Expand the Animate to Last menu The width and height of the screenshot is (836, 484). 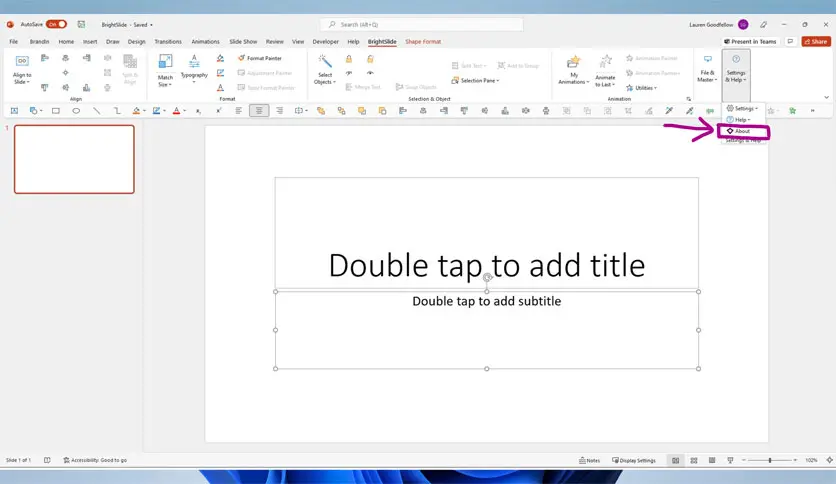click(x=605, y=71)
